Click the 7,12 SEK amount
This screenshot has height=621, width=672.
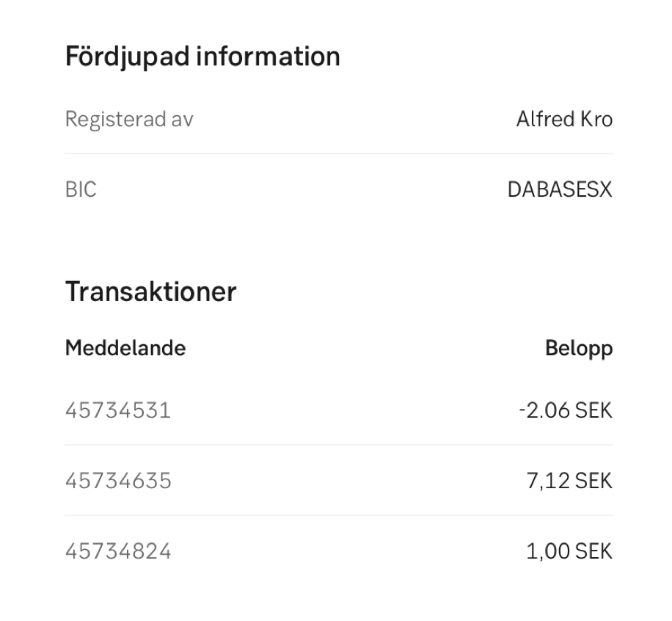tap(569, 481)
